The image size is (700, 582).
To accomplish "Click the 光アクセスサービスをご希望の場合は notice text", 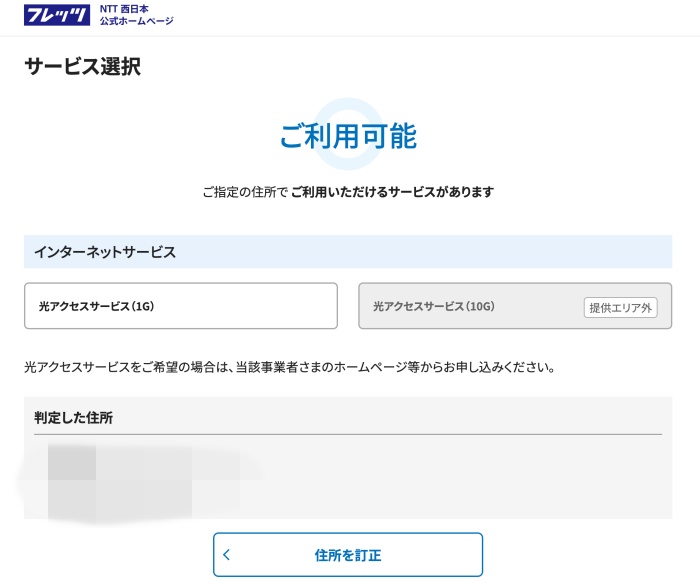I will (x=290, y=367).
